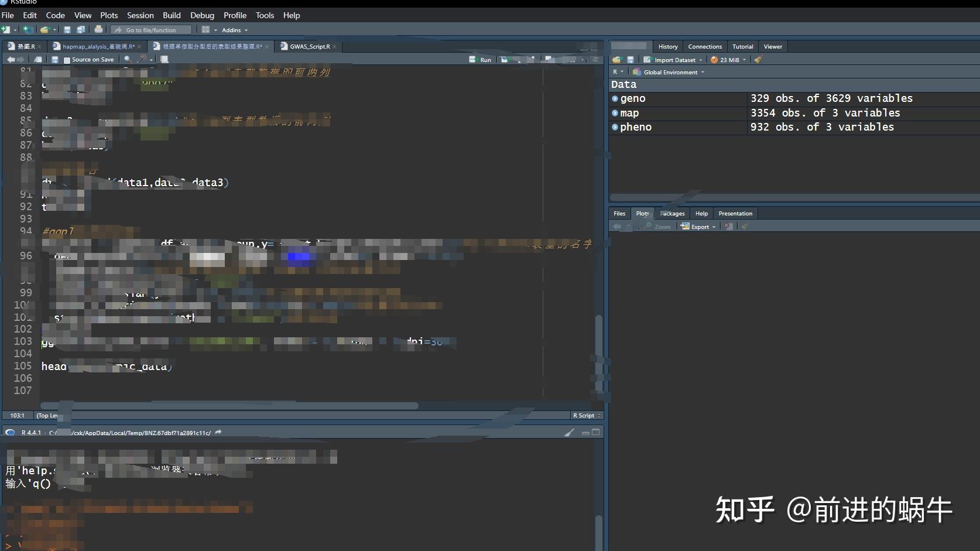This screenshot has height=551, width=980.
Task: Print the current document
Action: 98,29
